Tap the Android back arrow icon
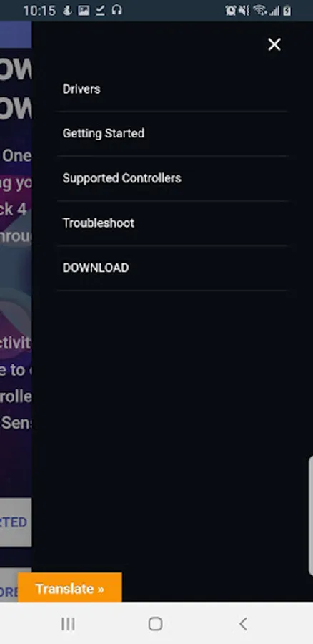 point(243,624)
